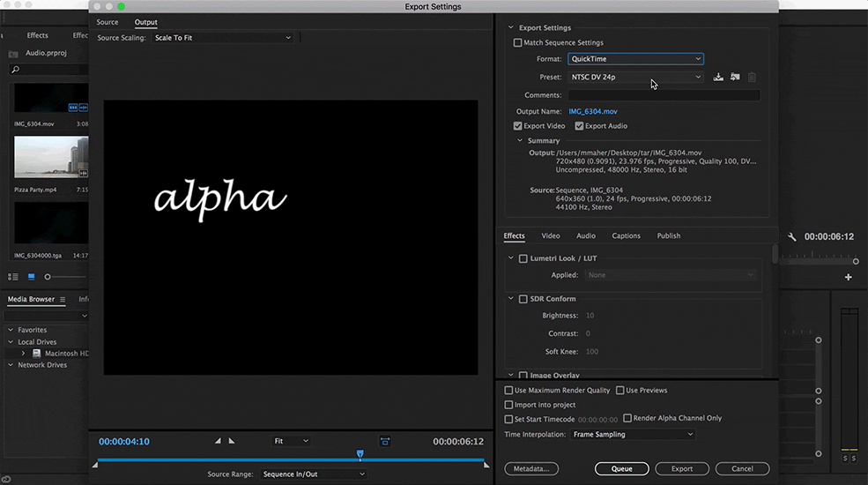
Task: Open the Time Interpolation dropdown
Action: pyautogui.click(x=633, y=435)
